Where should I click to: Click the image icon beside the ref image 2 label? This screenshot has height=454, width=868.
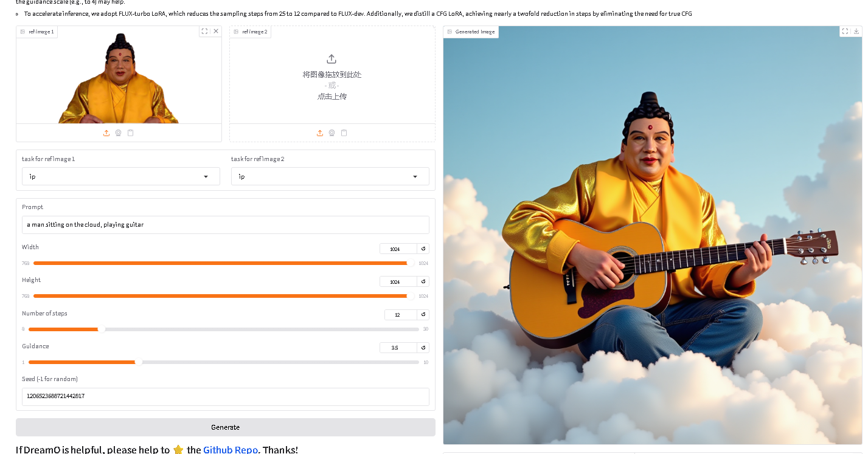pyautogui.click(x=236, y=32)
